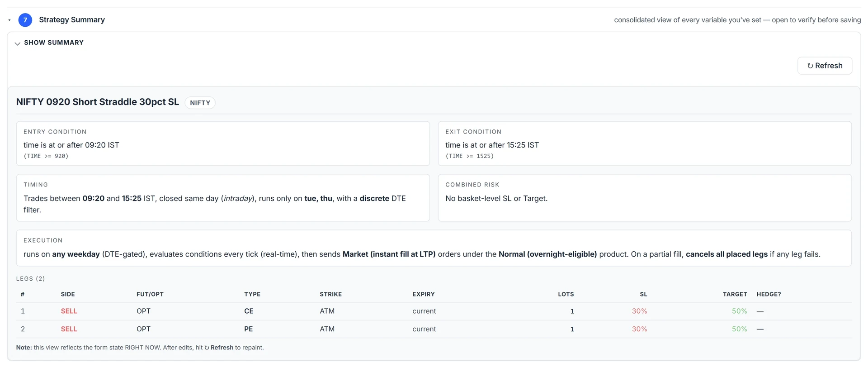Click the EXECUTION description text

[x=422, y=254]
